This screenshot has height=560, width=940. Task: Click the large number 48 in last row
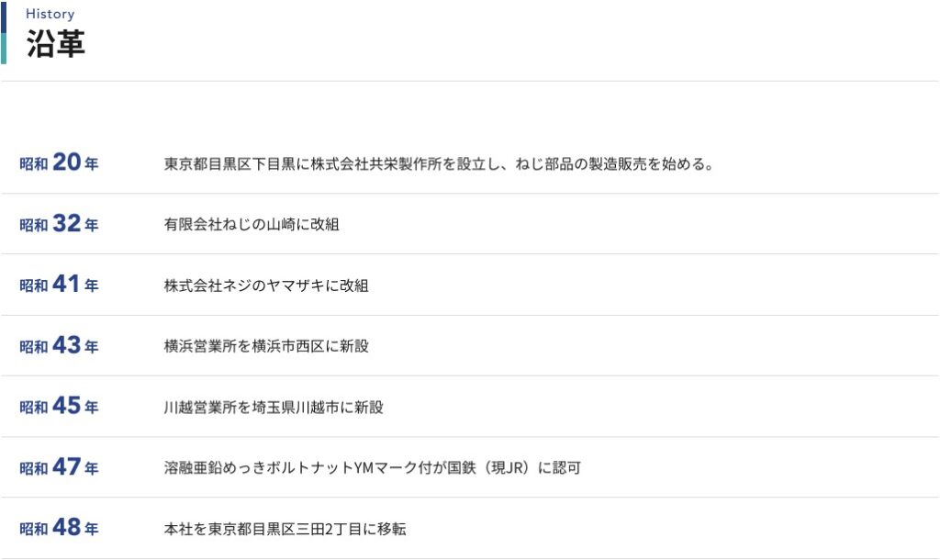67,528
